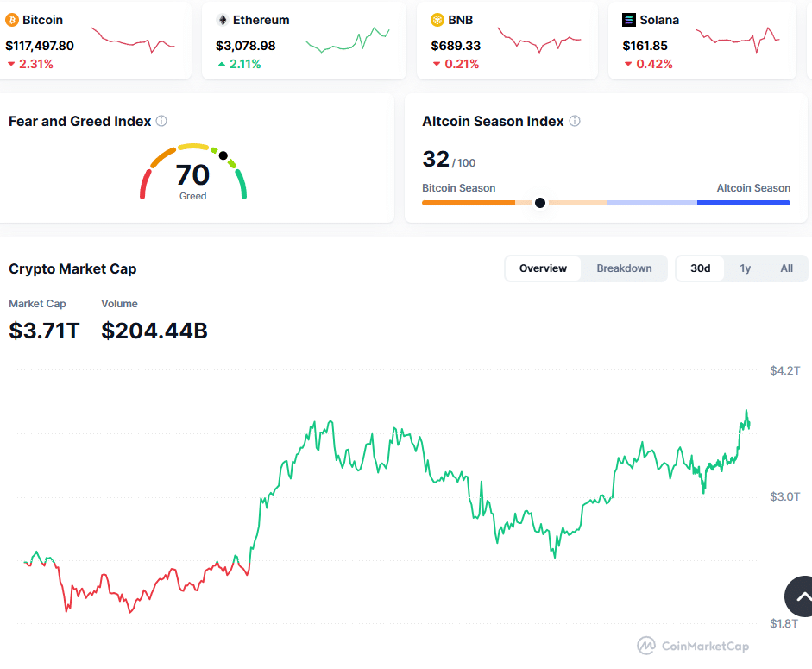Open the Bitcoin name link
Image resolution: width=812 pixels, height=669 pixels.
(x=42, y=20)
